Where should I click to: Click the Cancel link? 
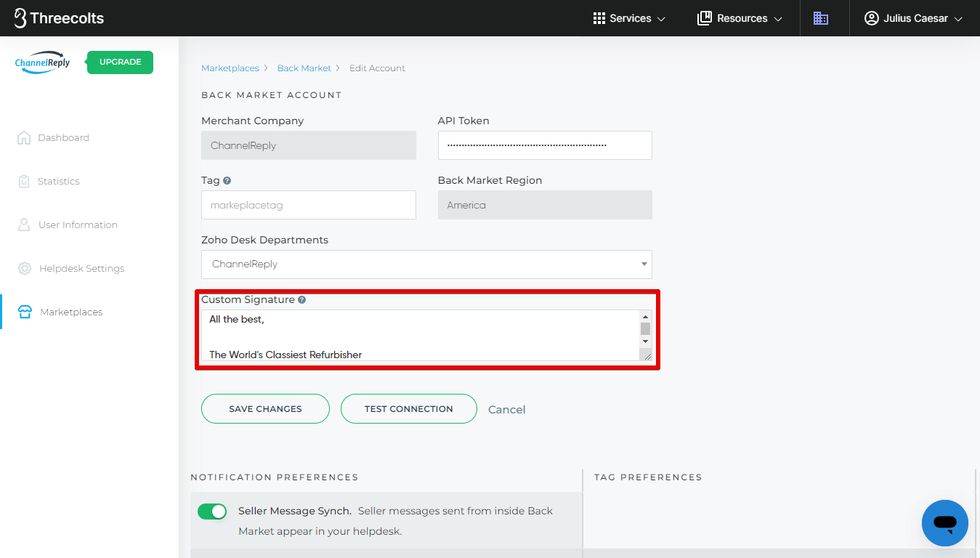pos(506,410)
